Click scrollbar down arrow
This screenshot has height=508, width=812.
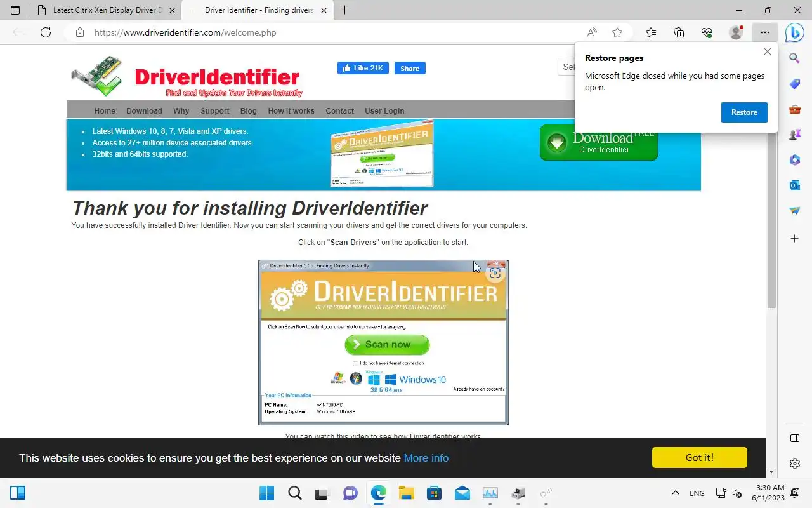pyautogui.click(x=771, y=472)
